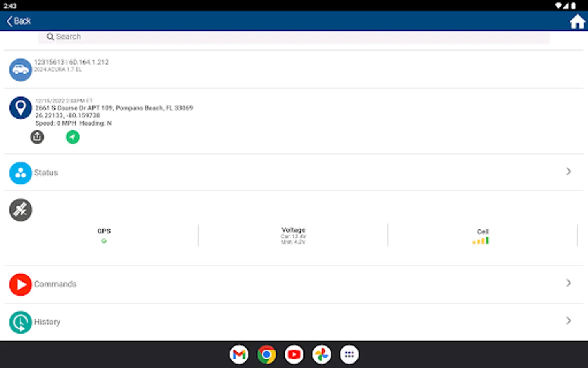
Task: Open the home screen via house icon
Action: pos(577,21)
